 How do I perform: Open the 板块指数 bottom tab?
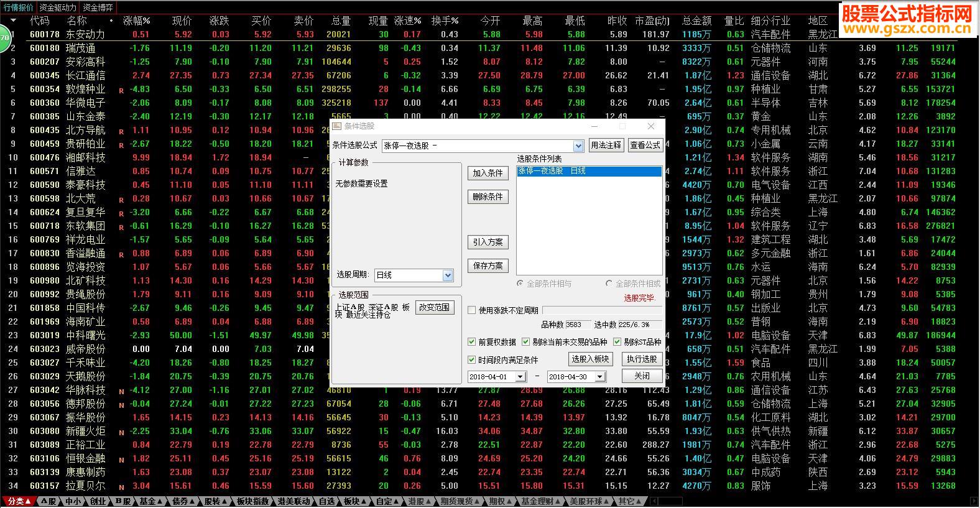[x=253, y=501]
